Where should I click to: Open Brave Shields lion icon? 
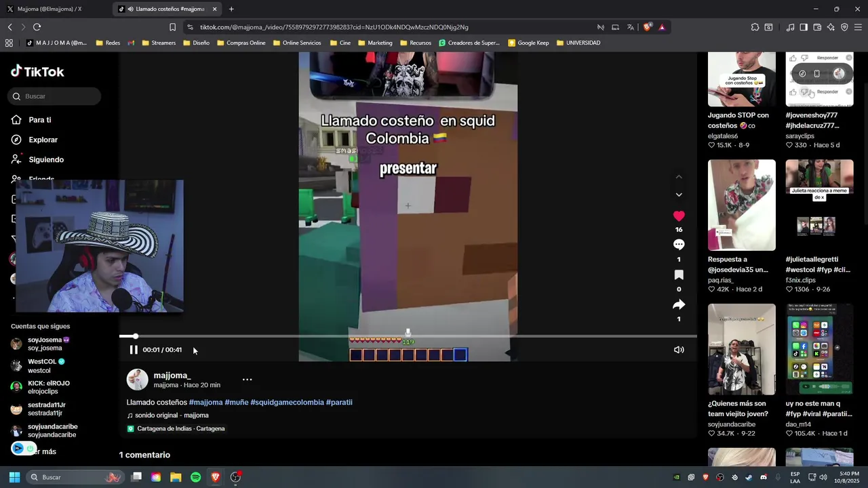click(x=647, y=27)
